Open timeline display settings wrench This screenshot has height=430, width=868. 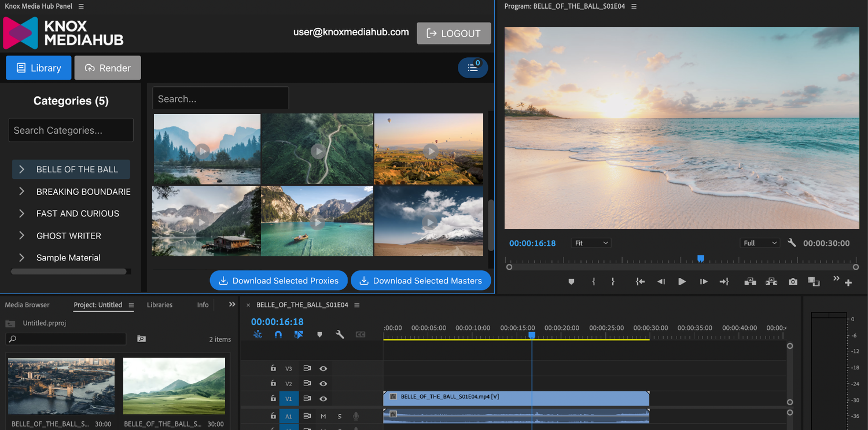coord(340,335)
